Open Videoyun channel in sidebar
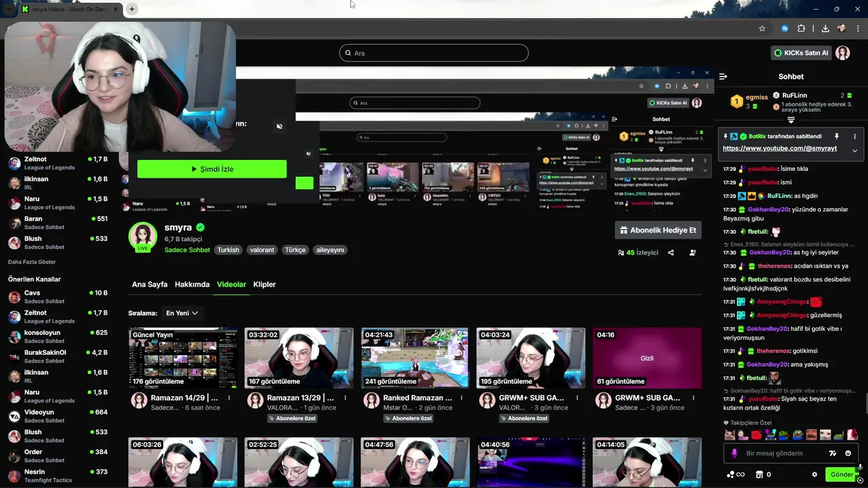 [x=58, y=416]
